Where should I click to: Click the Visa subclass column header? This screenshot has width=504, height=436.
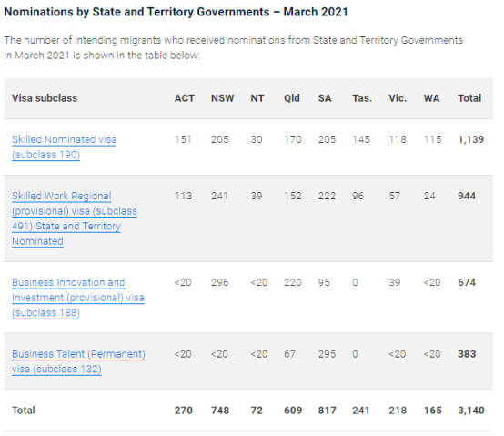pos(45,98)
